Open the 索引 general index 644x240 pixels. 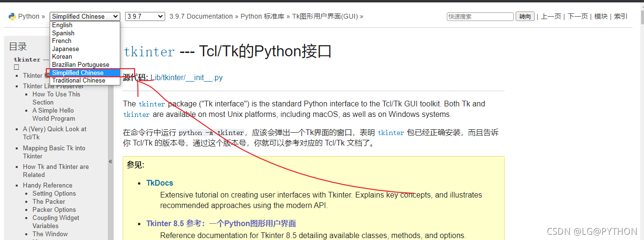[621, 16]
